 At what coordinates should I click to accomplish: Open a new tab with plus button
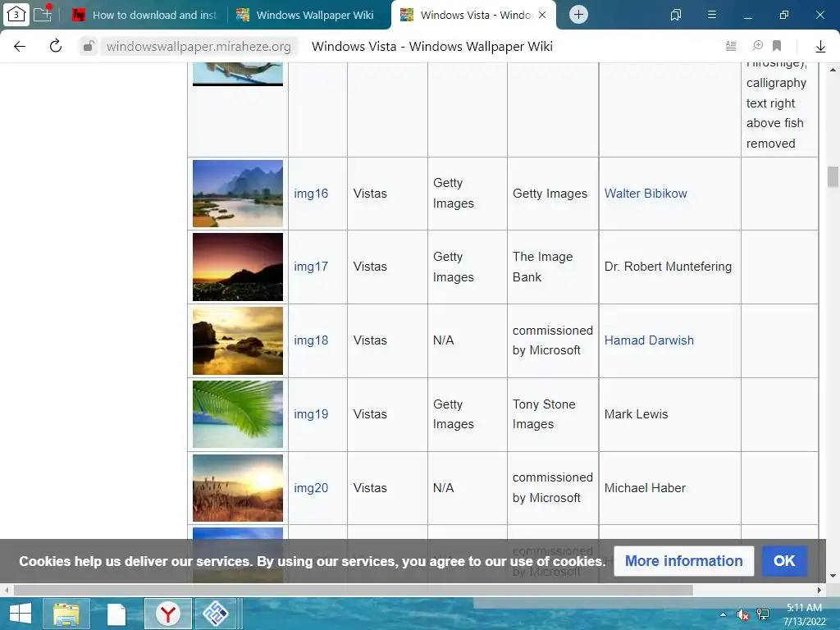[x=578, y=15]
